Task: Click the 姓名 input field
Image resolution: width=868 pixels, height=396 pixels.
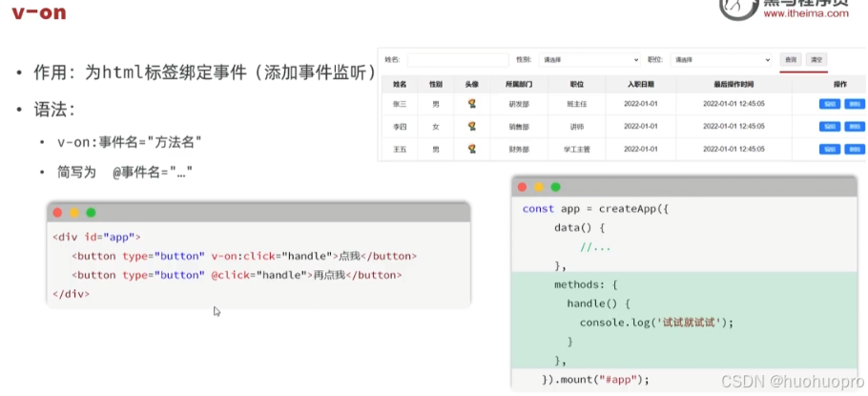Action: pyautogui.click(x=458, y=60)
